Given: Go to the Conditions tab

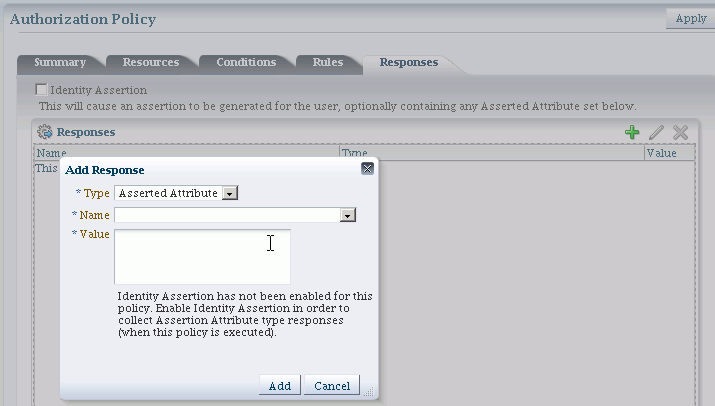Looking at the screenshot, I should 246,62.
